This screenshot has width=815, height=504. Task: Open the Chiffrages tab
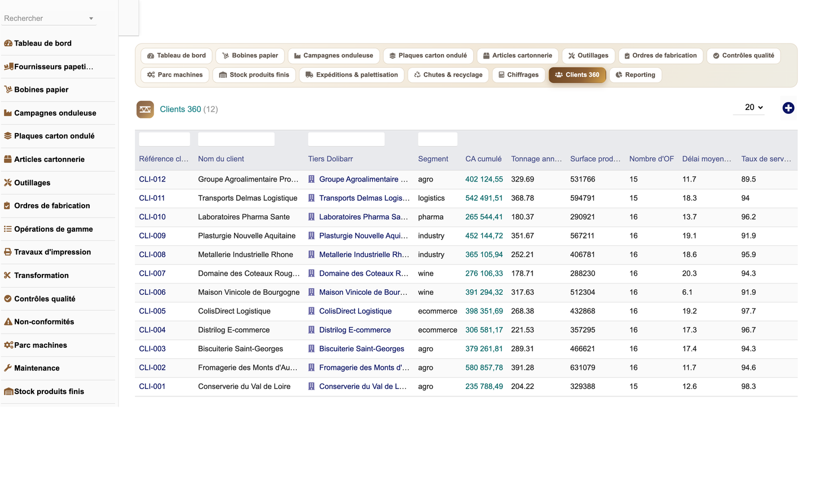tap(518, 75)
